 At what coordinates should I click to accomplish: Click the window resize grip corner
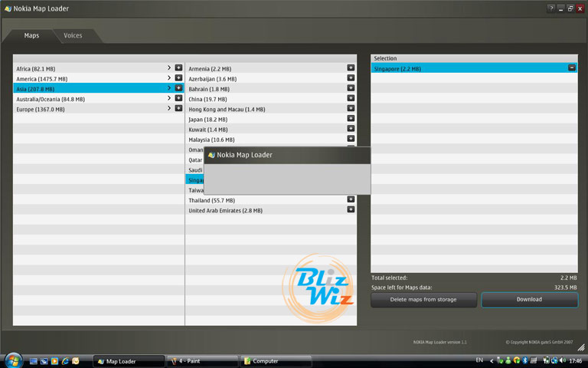click(581, 347)
